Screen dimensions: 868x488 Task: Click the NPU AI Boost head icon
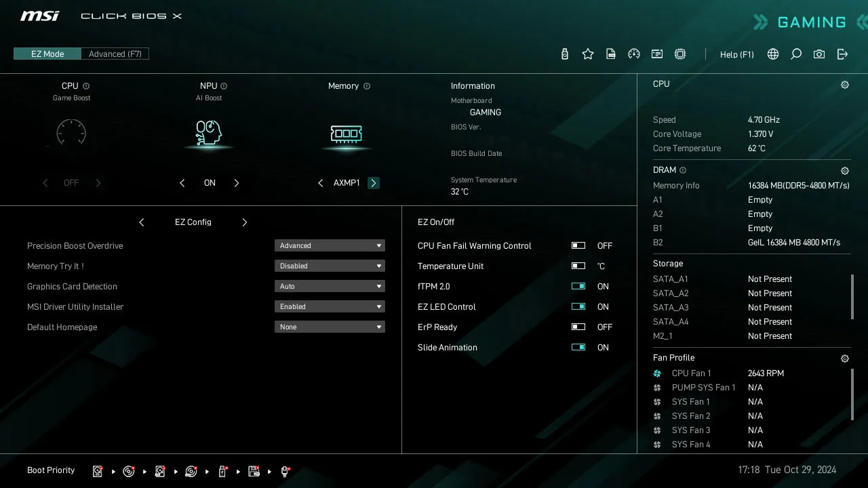pyautogui.click(x=209, y=133)
